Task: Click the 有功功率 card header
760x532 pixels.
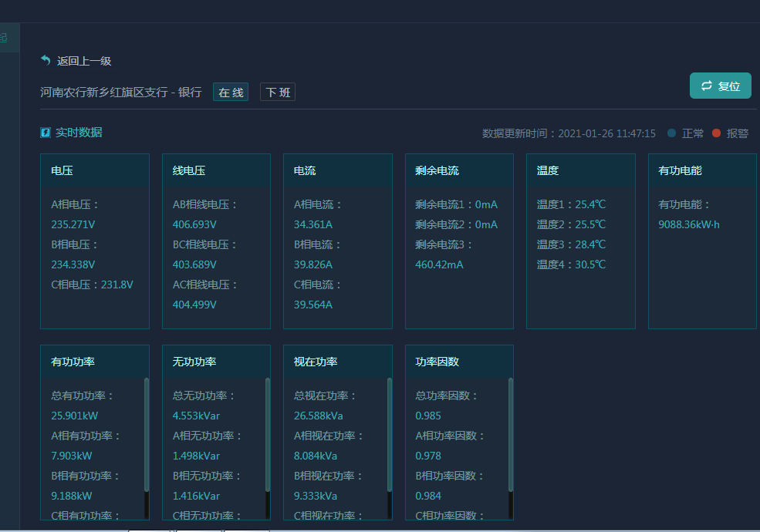Action: click(x=95, y=362)
